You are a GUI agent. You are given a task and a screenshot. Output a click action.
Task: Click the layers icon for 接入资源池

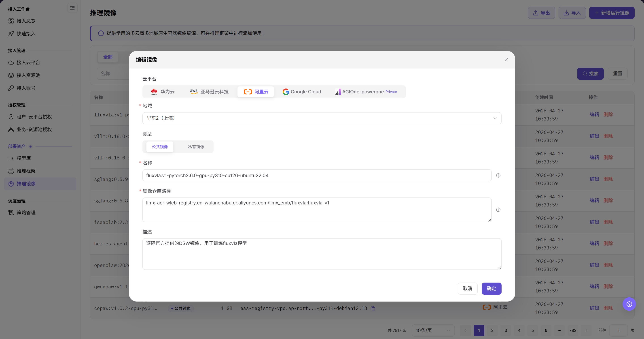tap(11, 75)
